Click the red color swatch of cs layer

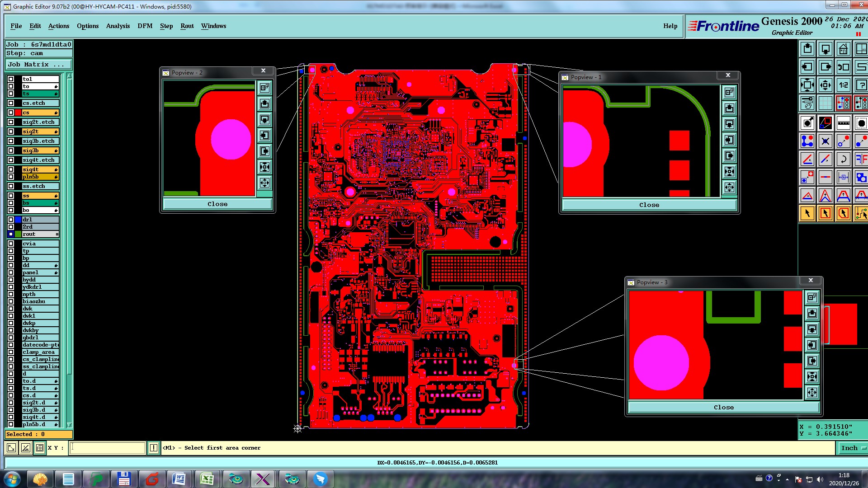pyautogui.click(x=18, y=113)
